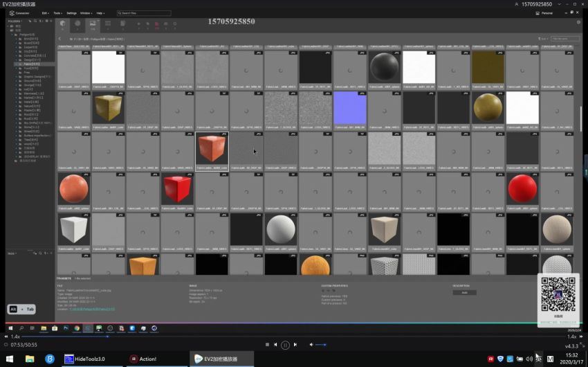Screen dimensions: 588x367
Task: Open HideToolz3.0 from the taskbar
Action: [85, 359]
